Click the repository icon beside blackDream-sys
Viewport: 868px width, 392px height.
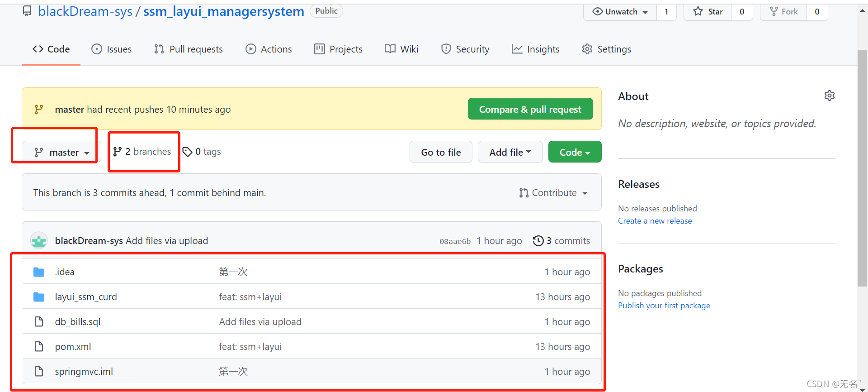(x=27, y=11)
